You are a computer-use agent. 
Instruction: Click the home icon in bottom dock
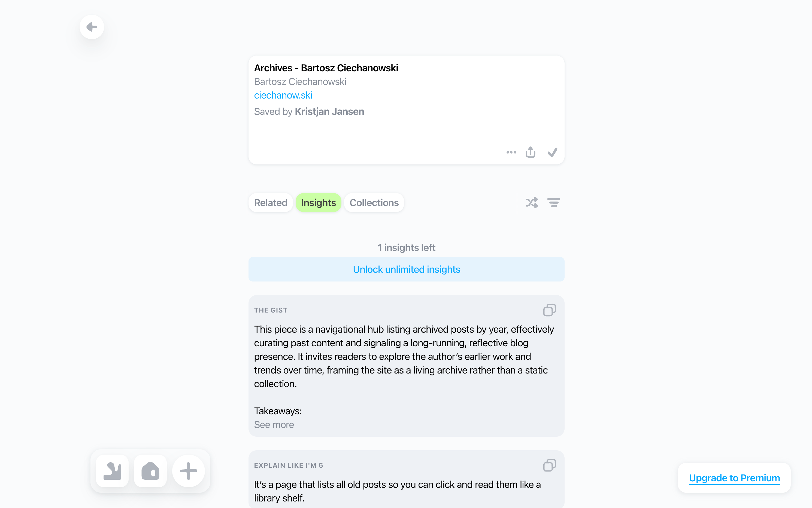pos(150,471)
